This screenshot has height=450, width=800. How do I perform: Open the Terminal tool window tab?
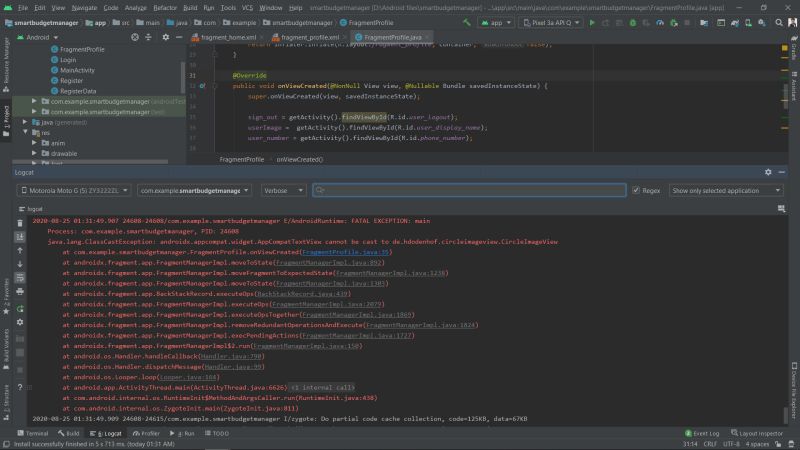[33, 433]
